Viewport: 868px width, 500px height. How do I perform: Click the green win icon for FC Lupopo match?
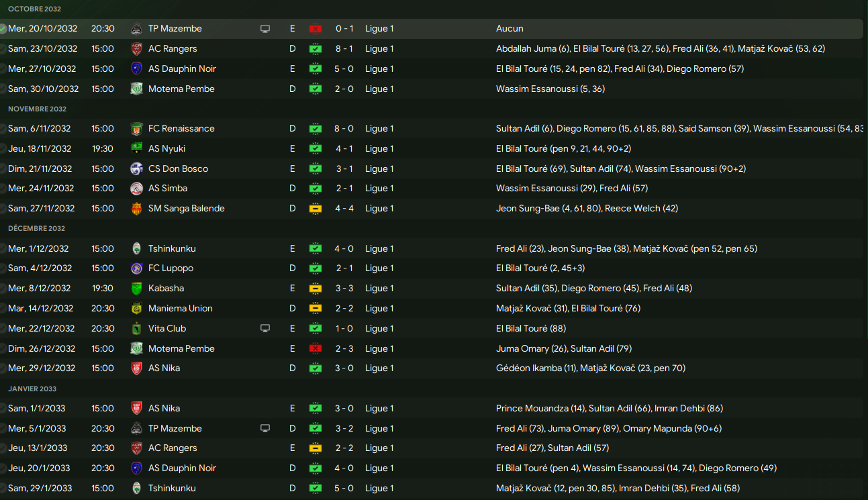315,268
